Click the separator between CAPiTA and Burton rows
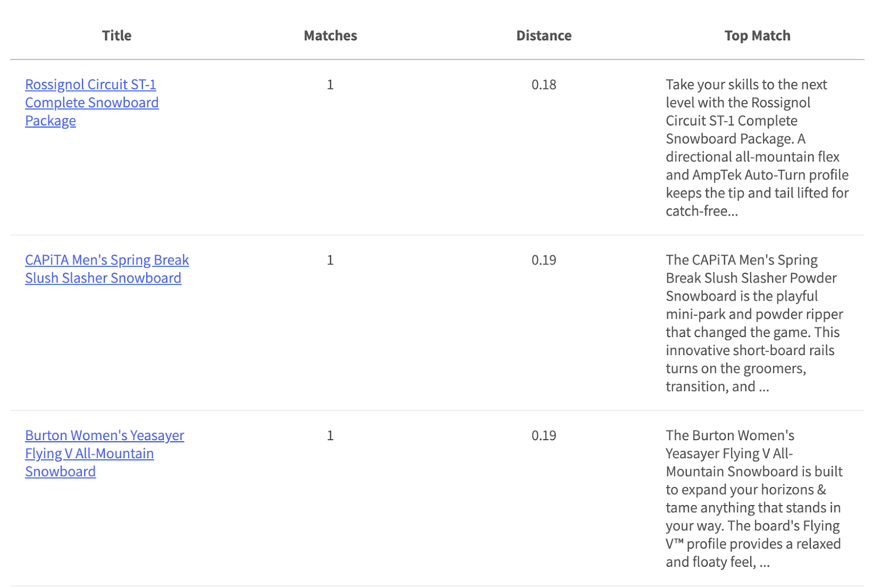This screenshot has width=873, height=588. (436, 411)
